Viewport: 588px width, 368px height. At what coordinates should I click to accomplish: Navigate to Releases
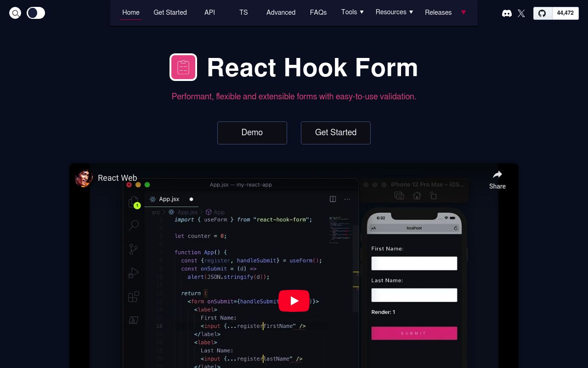(x=438, y=12)
